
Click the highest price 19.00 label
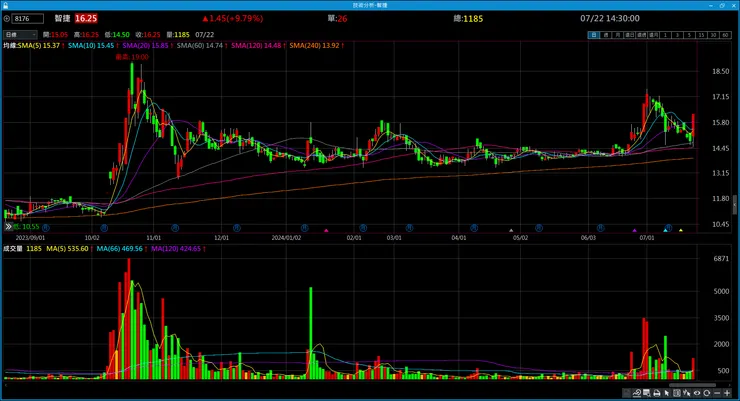tap(132, 57)
